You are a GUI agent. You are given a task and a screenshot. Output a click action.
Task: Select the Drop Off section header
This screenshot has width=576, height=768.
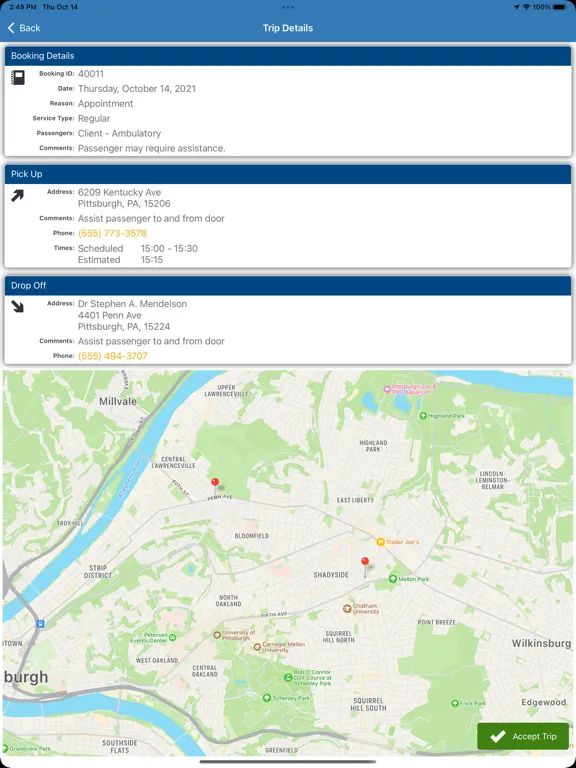point(288,286)
